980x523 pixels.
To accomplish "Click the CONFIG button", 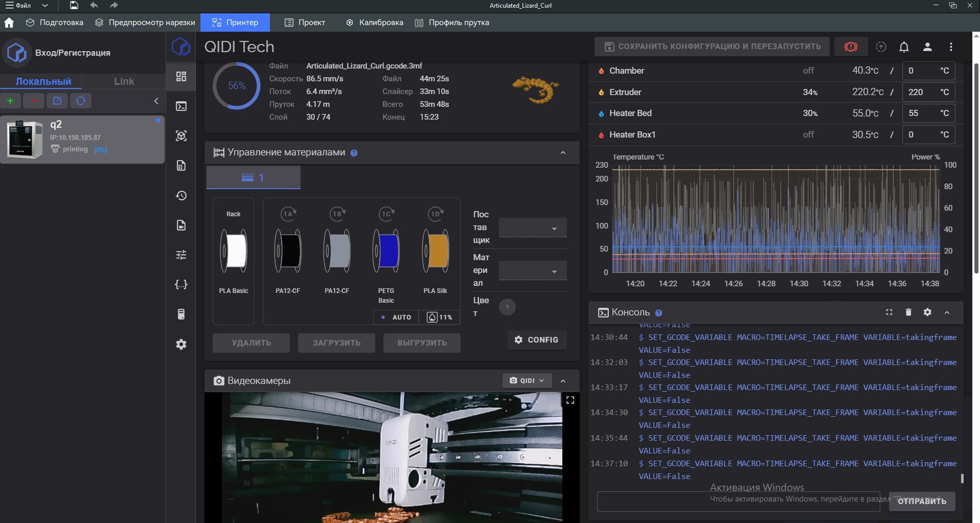I will coord(536,340).
